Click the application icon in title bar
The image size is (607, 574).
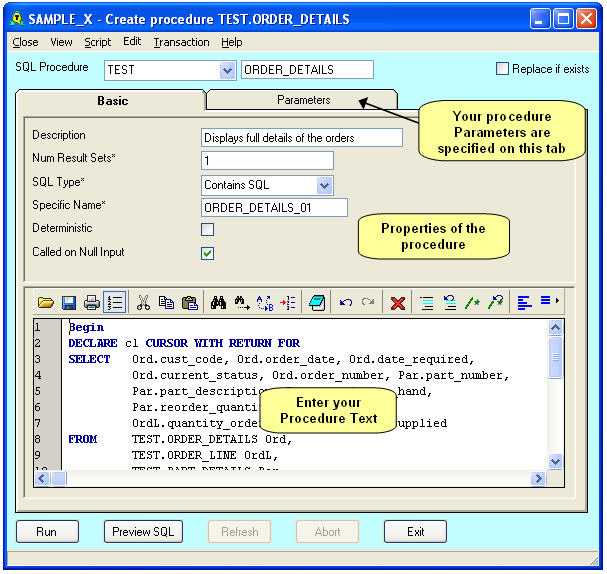pos(17,19)
